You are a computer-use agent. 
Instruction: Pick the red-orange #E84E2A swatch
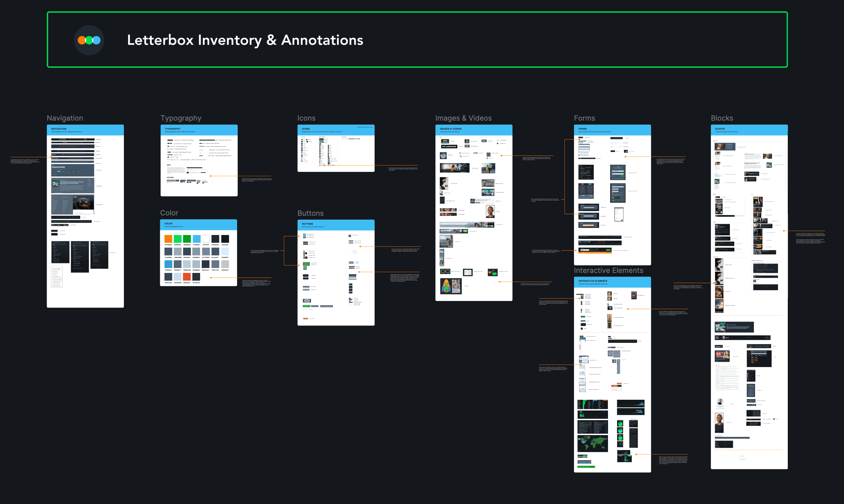pos(187,277)
